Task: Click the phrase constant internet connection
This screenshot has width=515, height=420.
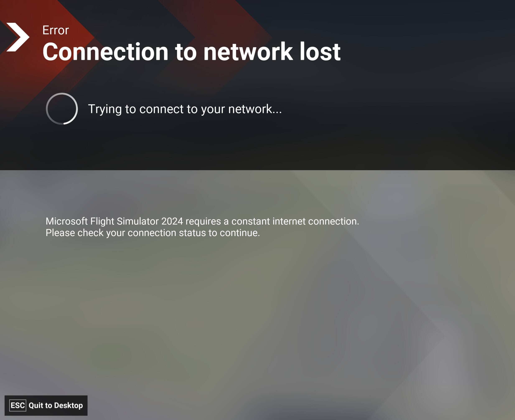Action: click(x=295, y=221)
